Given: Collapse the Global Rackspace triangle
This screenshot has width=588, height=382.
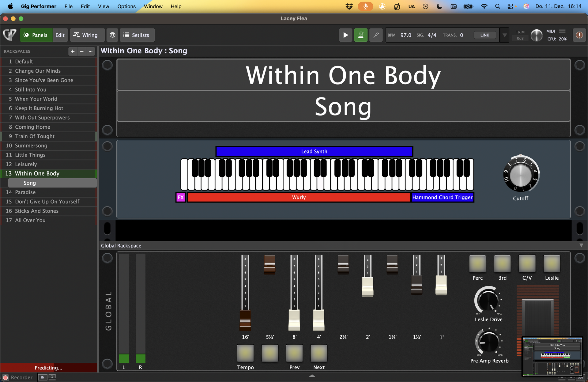Looking at the screenshot, I should (x=581, y=246).
